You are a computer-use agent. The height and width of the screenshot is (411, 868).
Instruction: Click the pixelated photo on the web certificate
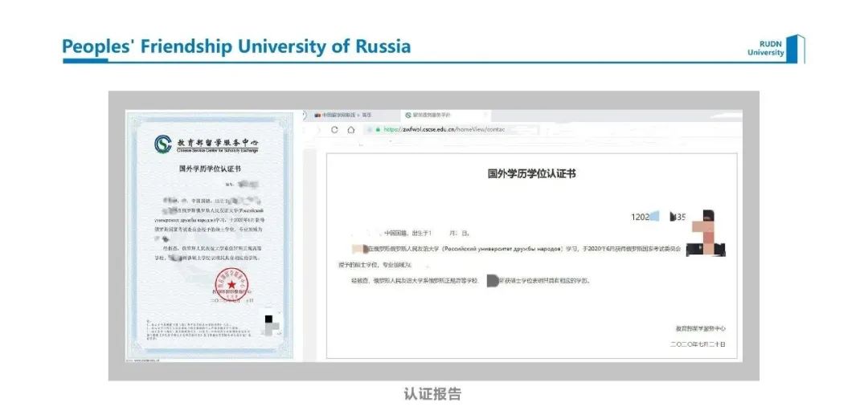tap(706, 233)
